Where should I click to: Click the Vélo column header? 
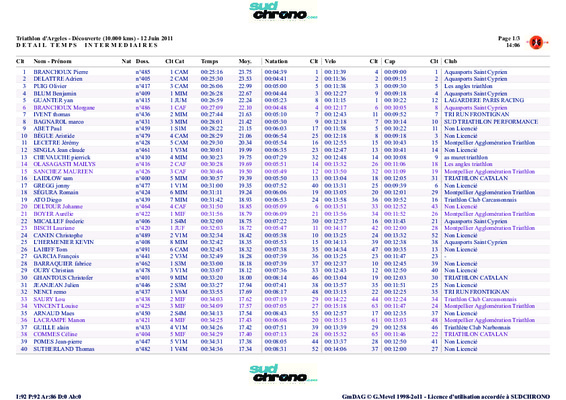[x=330, y=61]
